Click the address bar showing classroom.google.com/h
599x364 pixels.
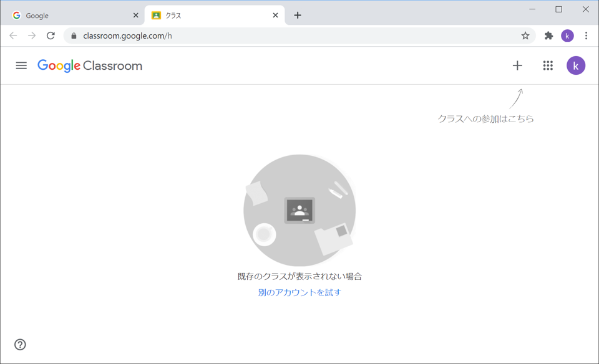299,36
